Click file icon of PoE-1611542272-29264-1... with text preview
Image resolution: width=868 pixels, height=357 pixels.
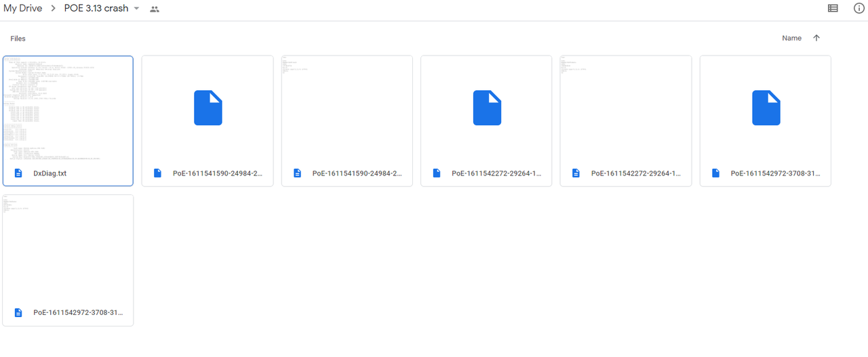[x=576, y=173]
